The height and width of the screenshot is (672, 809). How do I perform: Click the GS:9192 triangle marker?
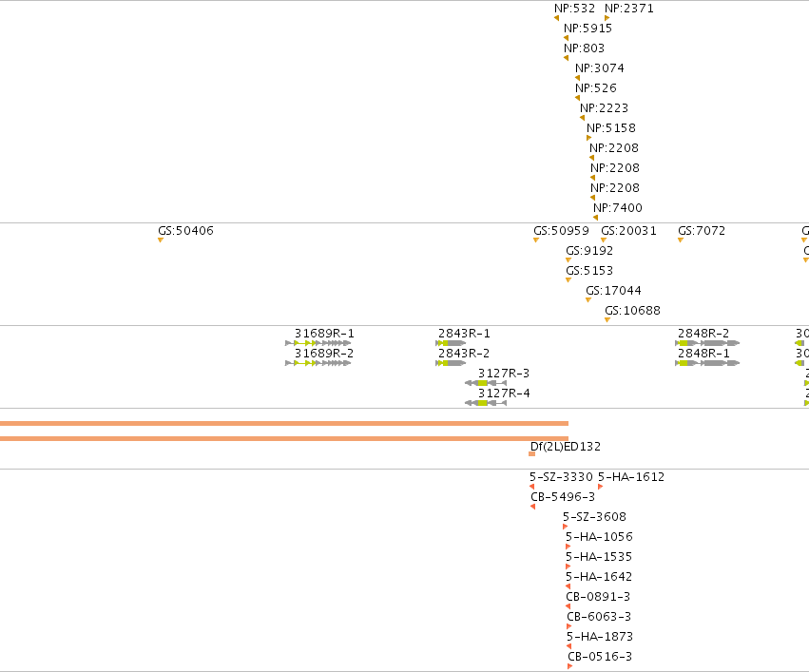pyautogui.click(x=568, y=259)
